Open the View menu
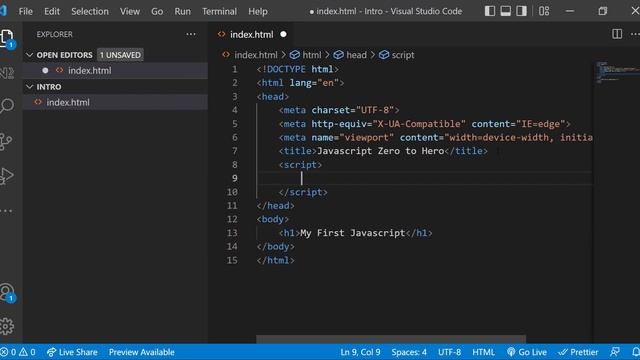This screenshot has height=360, width=640. click(x=130, y=11)
